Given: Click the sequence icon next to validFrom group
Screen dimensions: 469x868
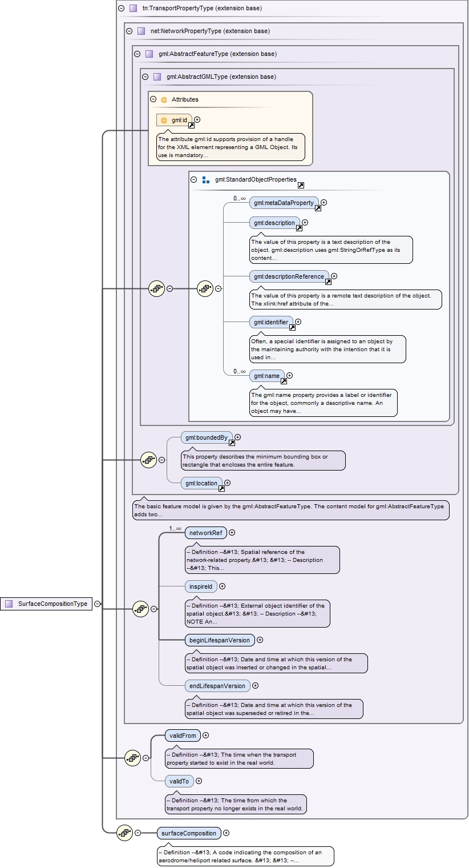Looking at the screenshot, I should pyautogui.click(x=132, y=758).
